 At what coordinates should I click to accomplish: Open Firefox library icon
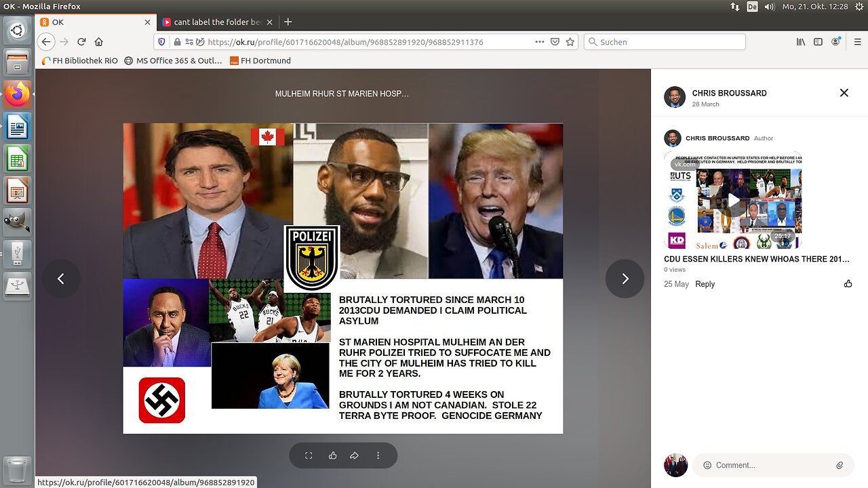pyautogui.click(x=801, y=41)
